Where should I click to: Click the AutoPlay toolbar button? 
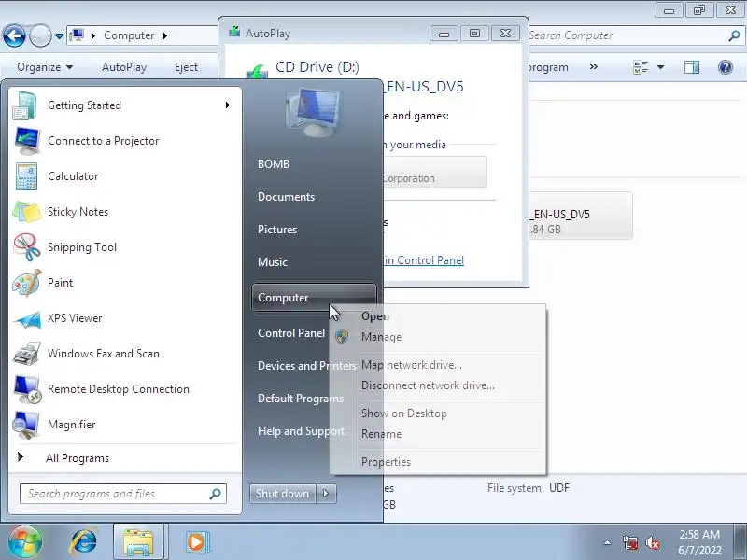pos(124,67)
